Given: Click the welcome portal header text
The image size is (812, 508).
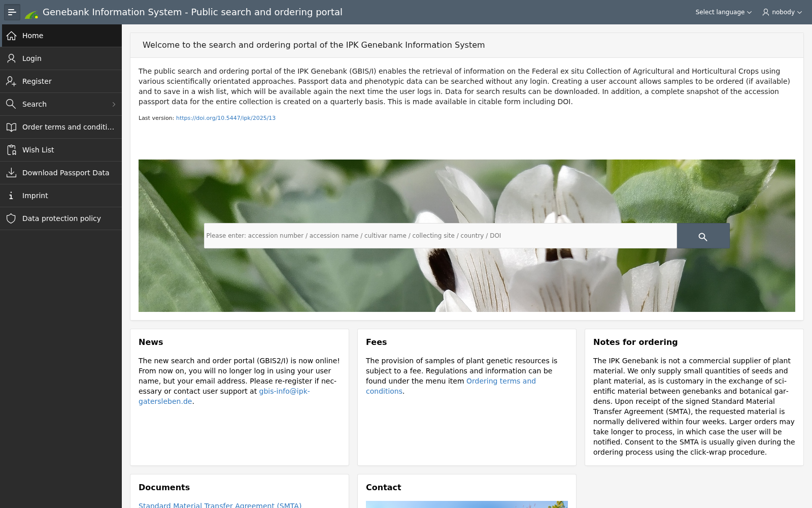Looking at the screenshot, I should pos(314,45).
